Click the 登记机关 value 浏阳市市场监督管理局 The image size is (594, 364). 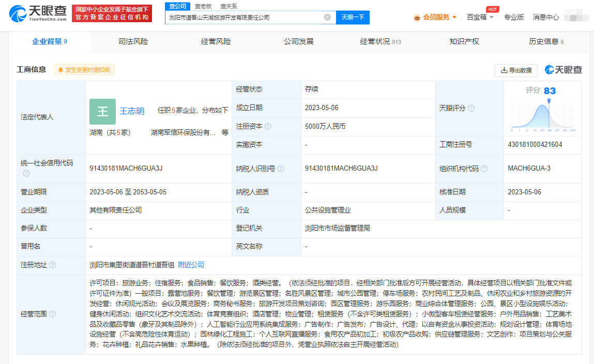tap(337, 228)
